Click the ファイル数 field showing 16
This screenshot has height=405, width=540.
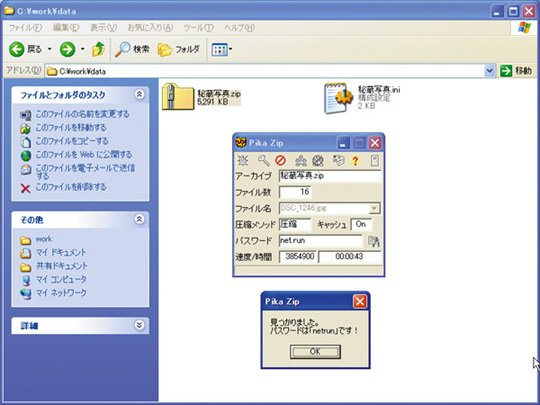point(295,192)
